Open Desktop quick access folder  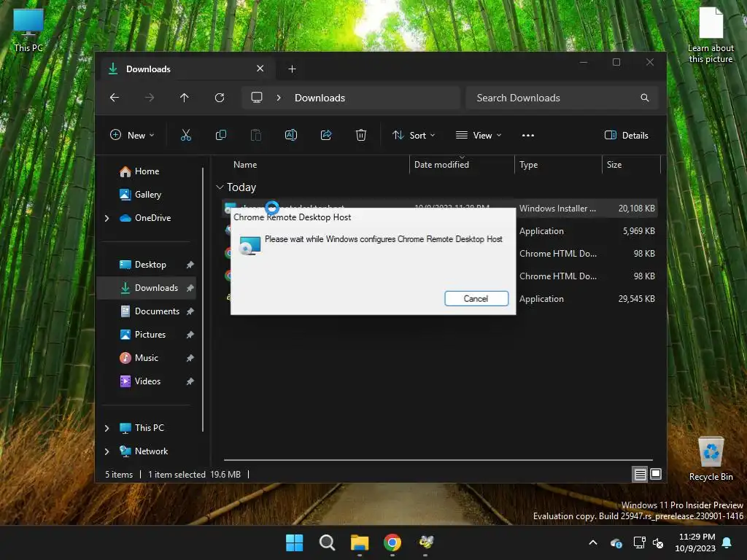pos(150,264)
